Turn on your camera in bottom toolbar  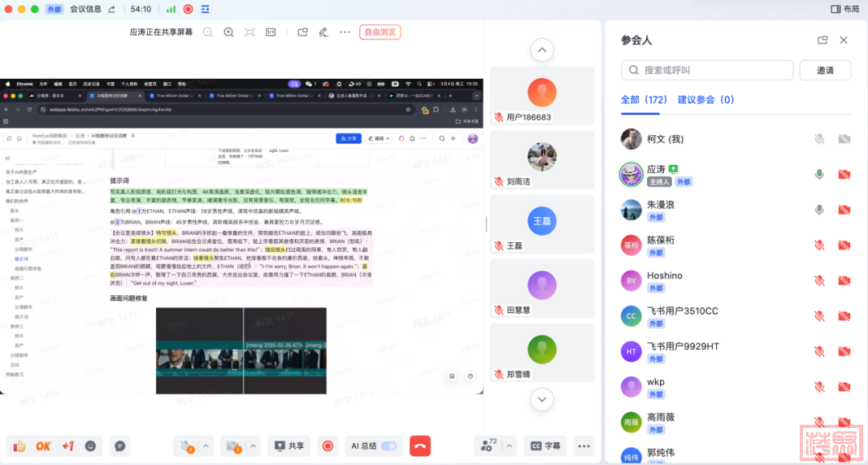pyautogui.click(x=233, y=446)
